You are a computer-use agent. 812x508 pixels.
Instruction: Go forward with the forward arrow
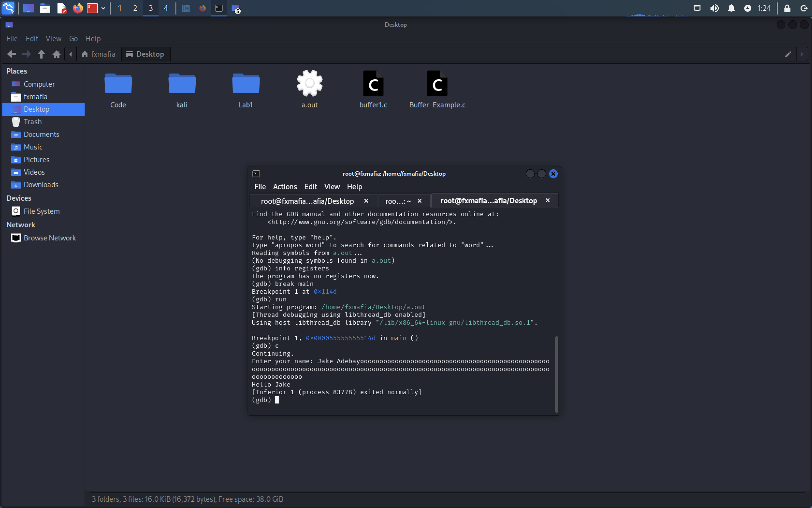pos(27,54)
